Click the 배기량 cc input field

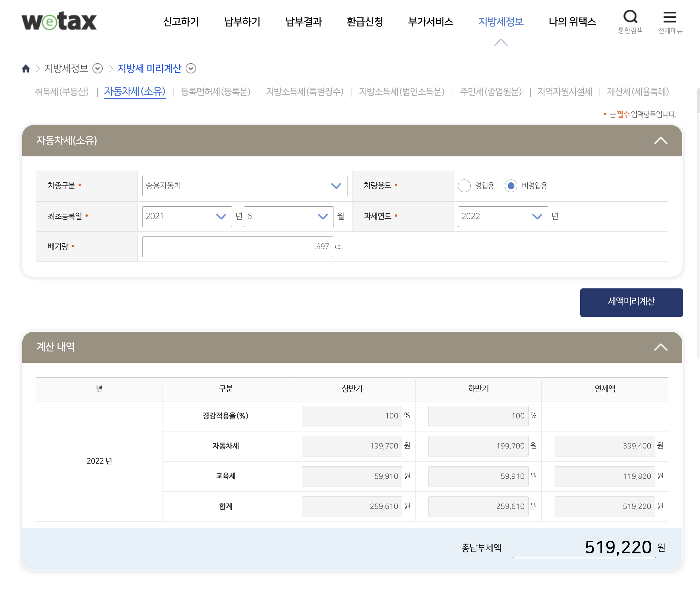point(237,247)
